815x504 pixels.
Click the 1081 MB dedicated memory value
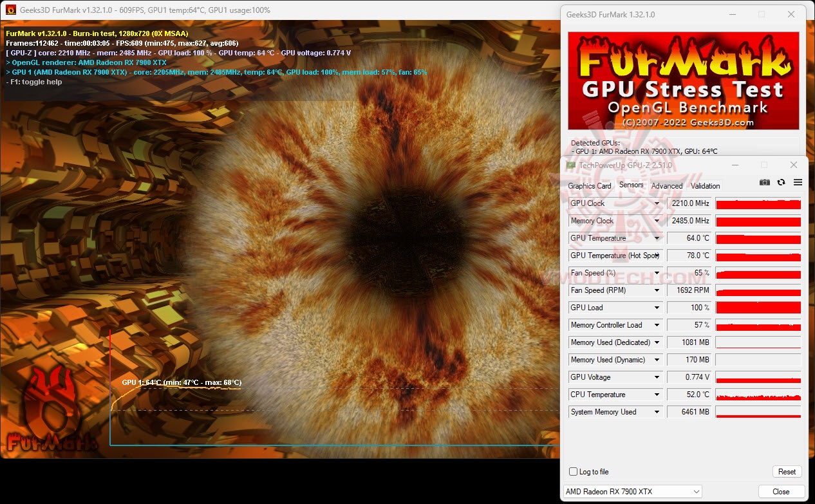click(x=689, y=342)
